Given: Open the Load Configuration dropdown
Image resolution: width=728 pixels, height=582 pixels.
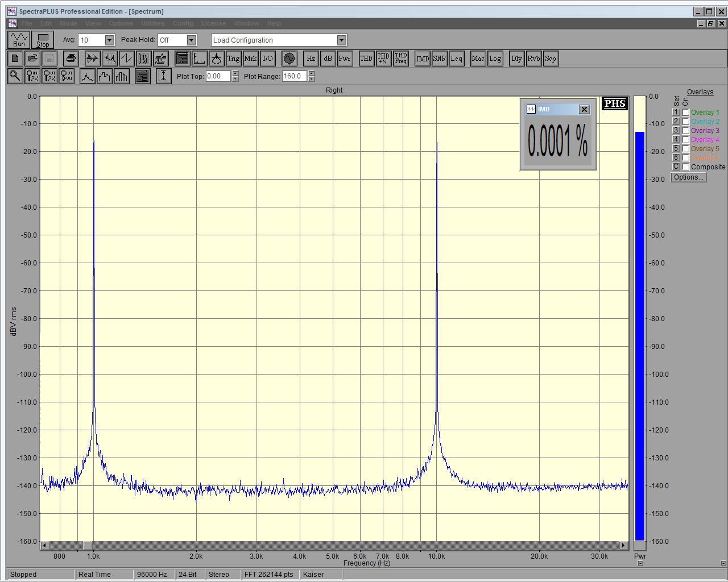Looking at the screenshot, I should pos(341,40).
